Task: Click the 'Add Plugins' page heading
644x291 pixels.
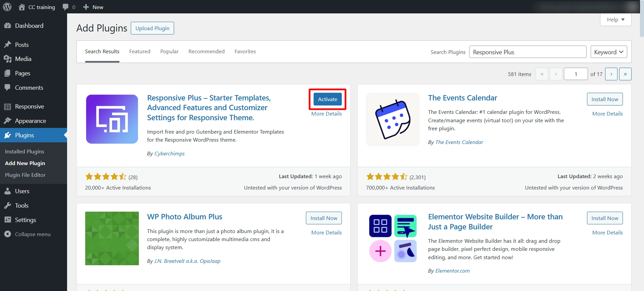Action: pyautogui.click(x=102, y=28)
